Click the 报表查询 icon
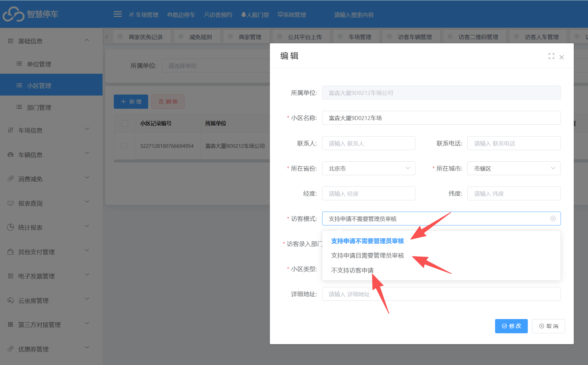 11,203
